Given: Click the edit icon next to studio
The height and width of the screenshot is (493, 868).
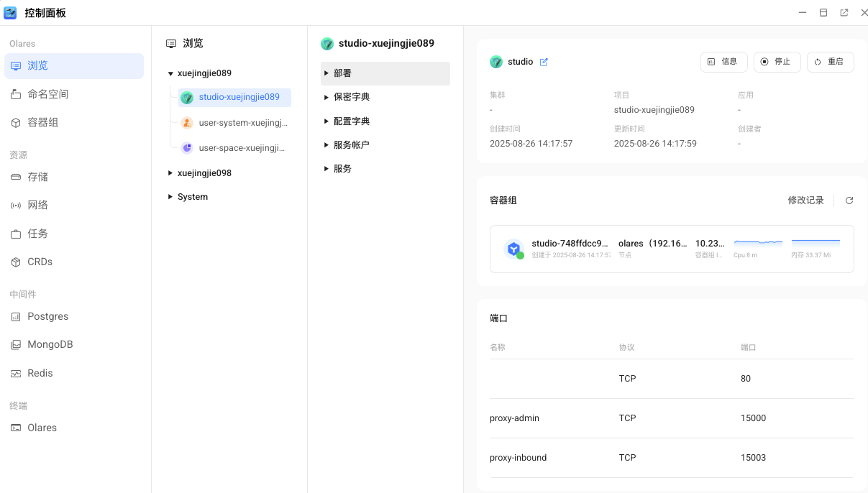Looking at the screenshot, I should [544, 62].
